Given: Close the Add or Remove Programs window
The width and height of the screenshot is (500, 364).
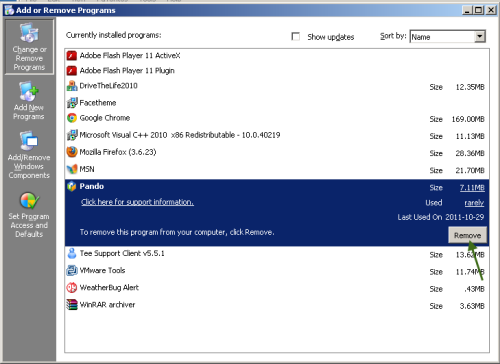Looking at the screenshot, I should coord(491,10).
